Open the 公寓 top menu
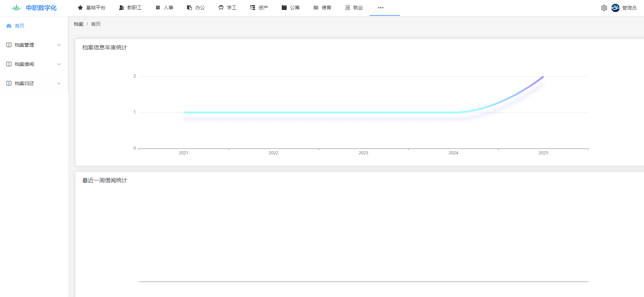This screenshot has width=644, height=297. (x=291, y=8)
